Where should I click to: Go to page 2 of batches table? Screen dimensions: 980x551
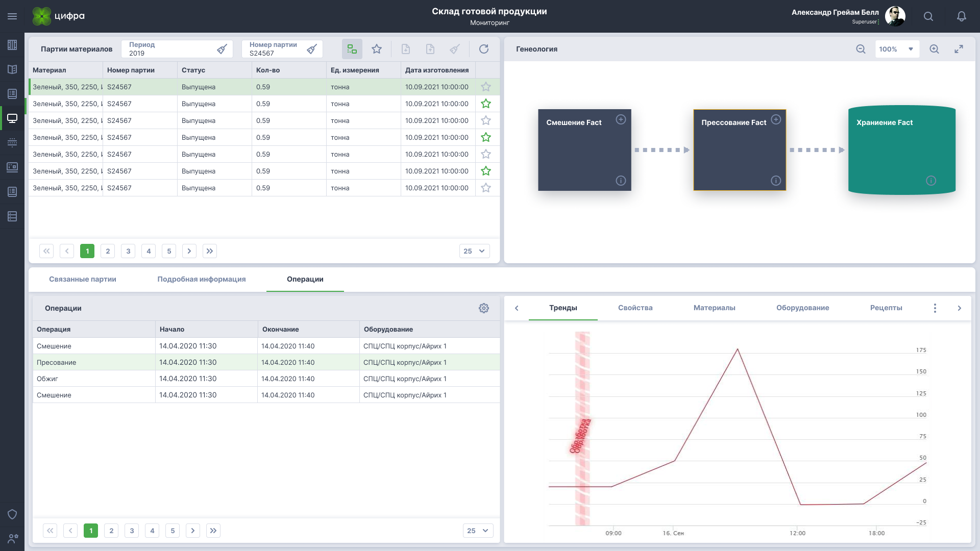(x=108, y=251)
